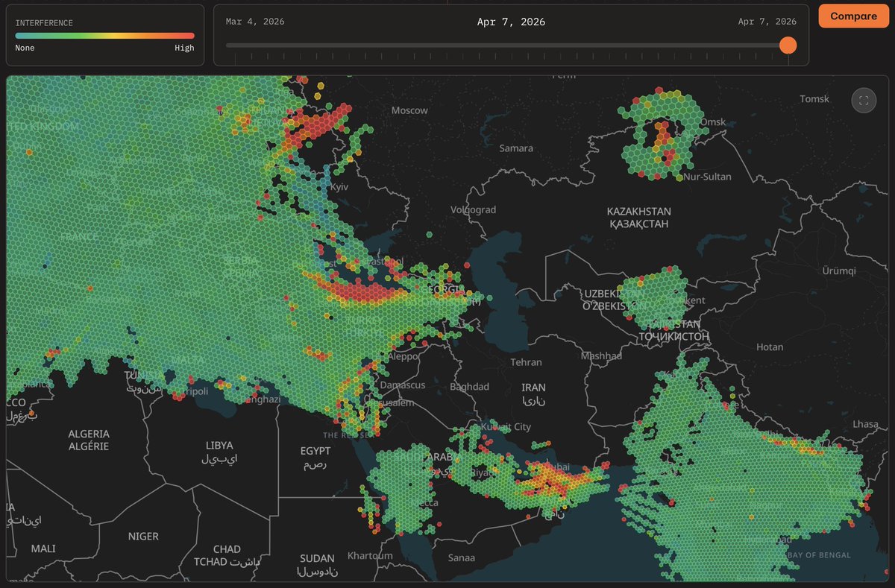
Task: Click the Kyiv city label
Action: 339,187
